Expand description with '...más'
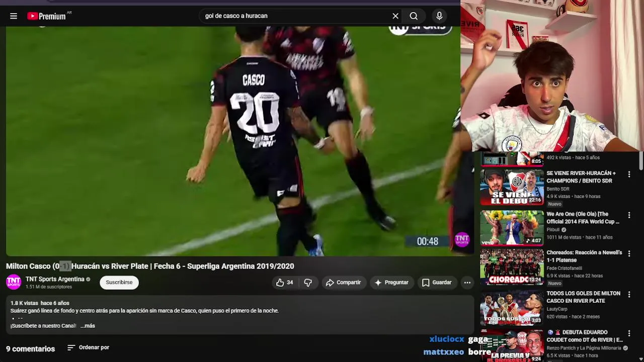 [x=88, y=326]
